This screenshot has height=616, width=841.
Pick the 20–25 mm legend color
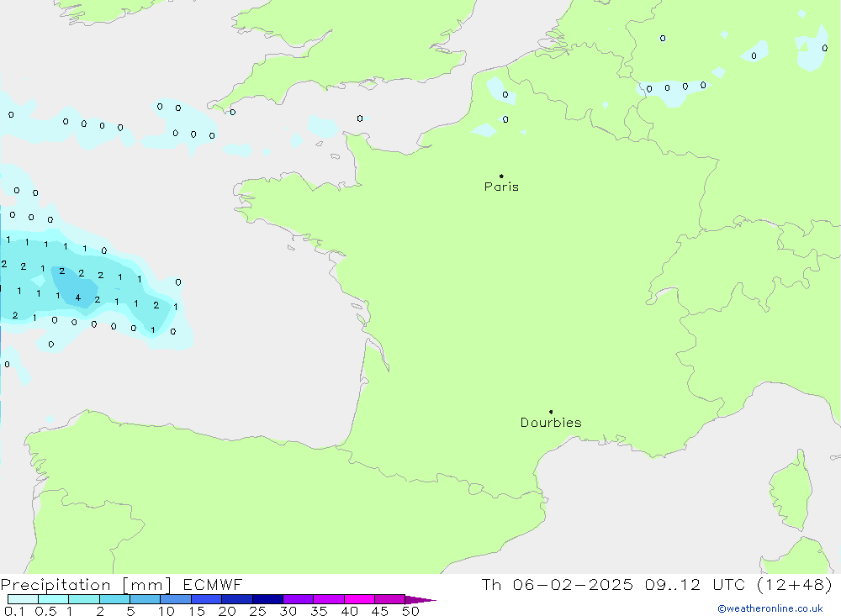tap(237, 599)
